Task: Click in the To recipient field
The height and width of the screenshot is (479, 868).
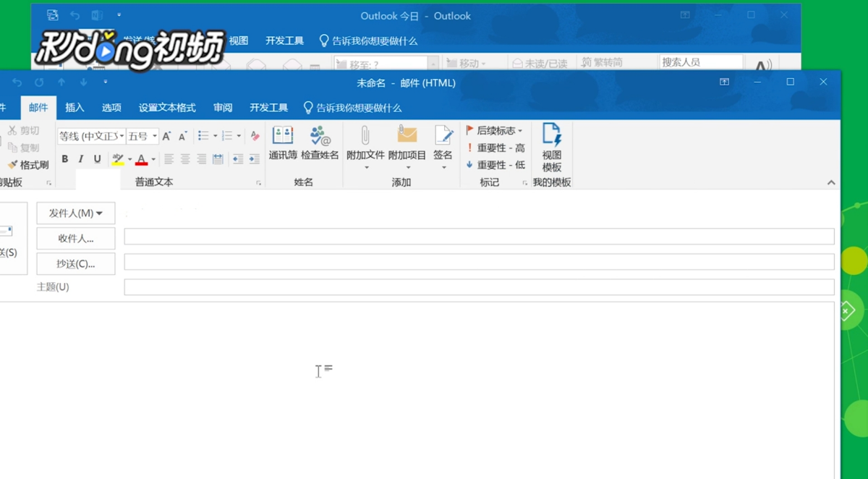Action: [479, 237]
